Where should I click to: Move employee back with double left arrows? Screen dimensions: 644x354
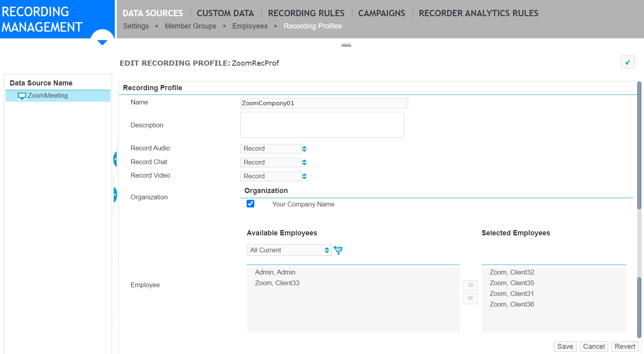pos(470,298)
